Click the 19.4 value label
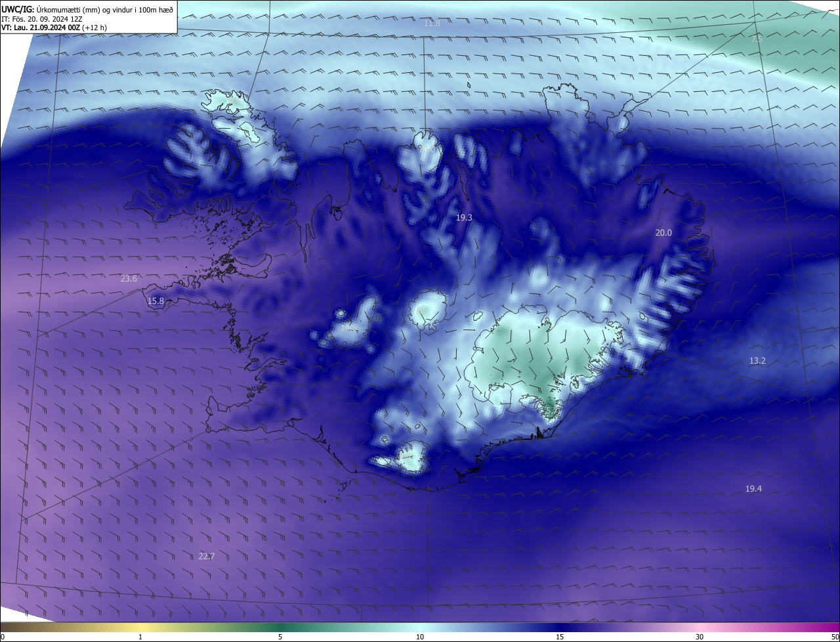This screenshot has height=642, width=840. click(753, 489)
